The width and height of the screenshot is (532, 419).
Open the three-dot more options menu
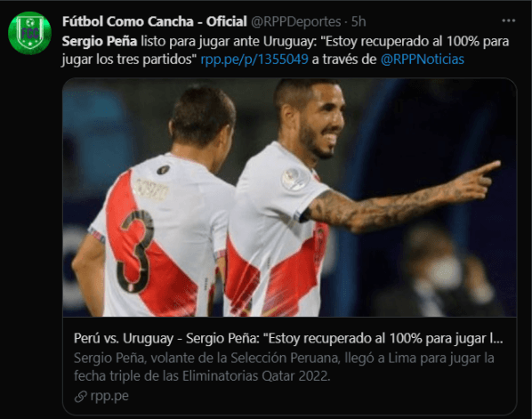point(508,21)
